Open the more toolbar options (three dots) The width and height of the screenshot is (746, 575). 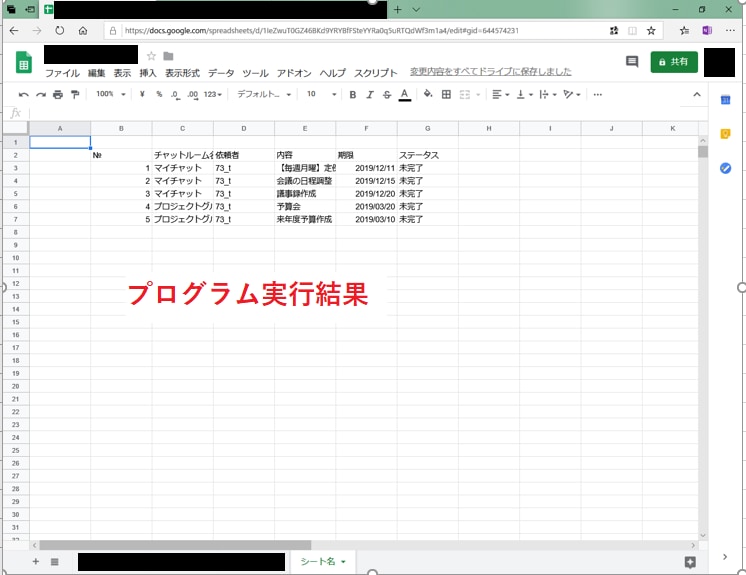click(x=598, y=95)
